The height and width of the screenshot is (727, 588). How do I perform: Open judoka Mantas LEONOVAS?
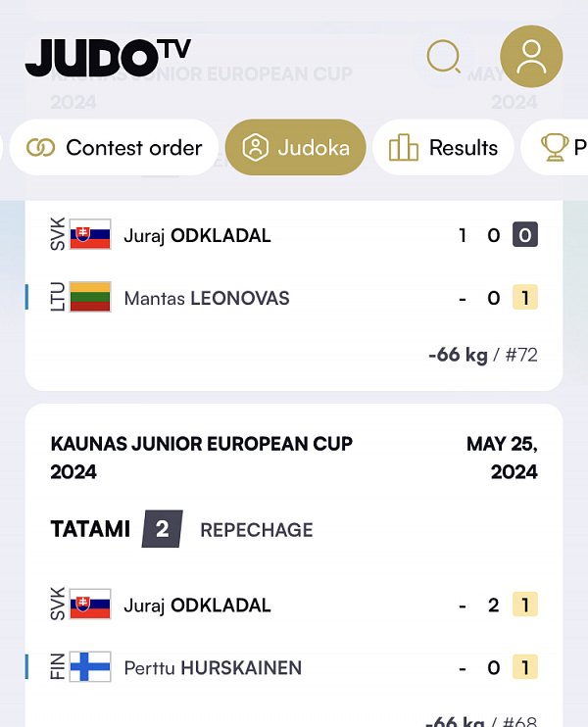pos(207,298)
